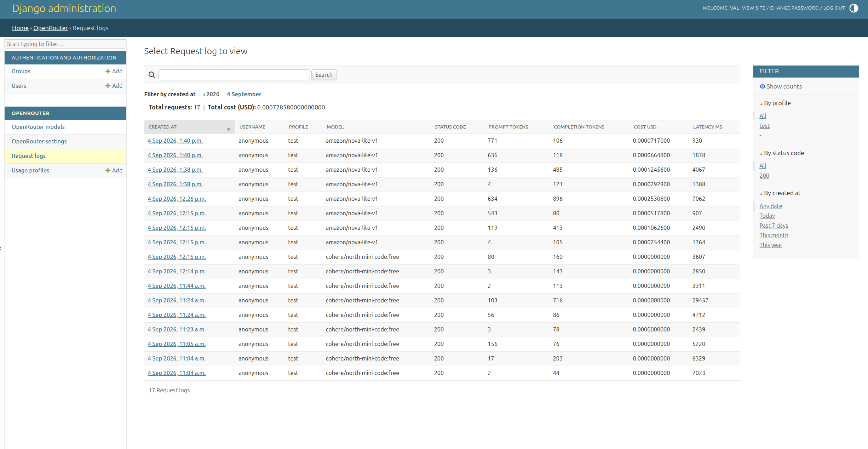Click Change password in the header
The height and width of the screenshot is (449, 868).
[x=794, y=8]
